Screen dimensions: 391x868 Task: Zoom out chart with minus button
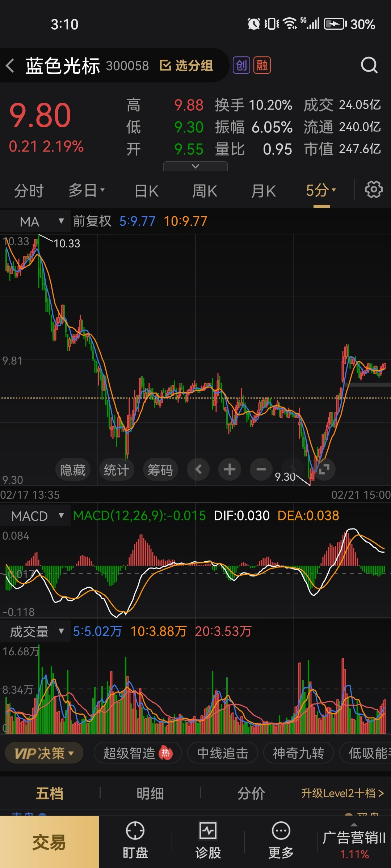point(261,469)
